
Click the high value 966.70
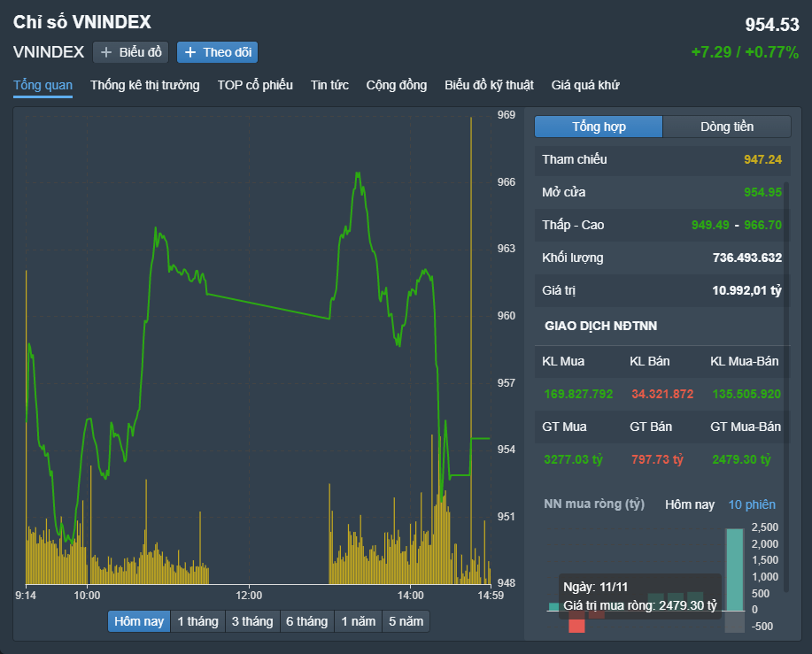point(762,225)
